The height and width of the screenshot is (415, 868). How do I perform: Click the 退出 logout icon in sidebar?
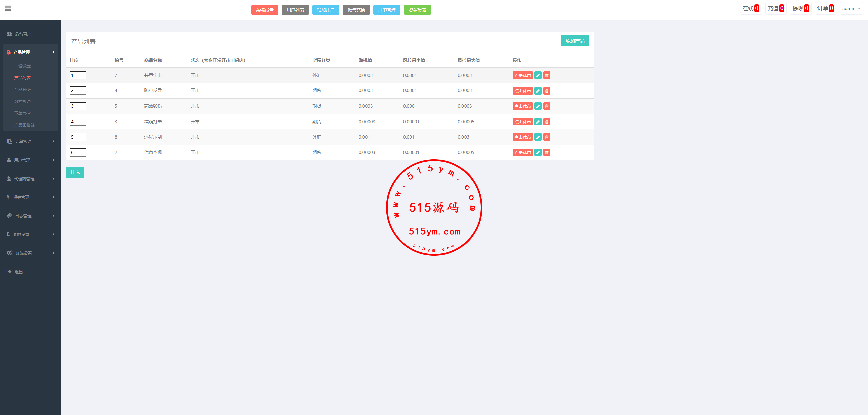(9, 272)
